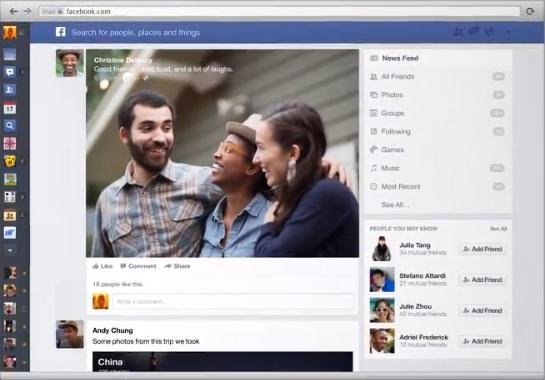This screenshot has width=545, height=380.
Task: Open chat with the last friend in chat sidebar
Action: [x=10, y=362]
